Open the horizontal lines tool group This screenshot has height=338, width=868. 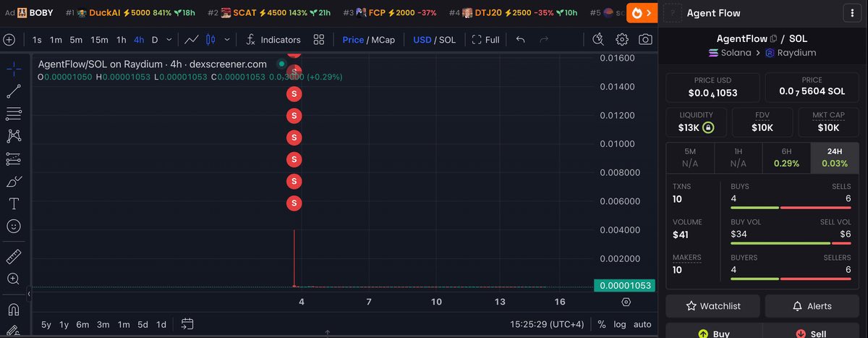pyautogui.click(x=13, y=114)
